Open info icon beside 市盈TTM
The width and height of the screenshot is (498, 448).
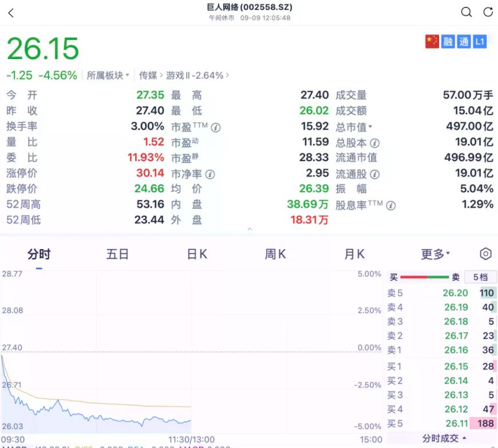click(x=216, y=128)
